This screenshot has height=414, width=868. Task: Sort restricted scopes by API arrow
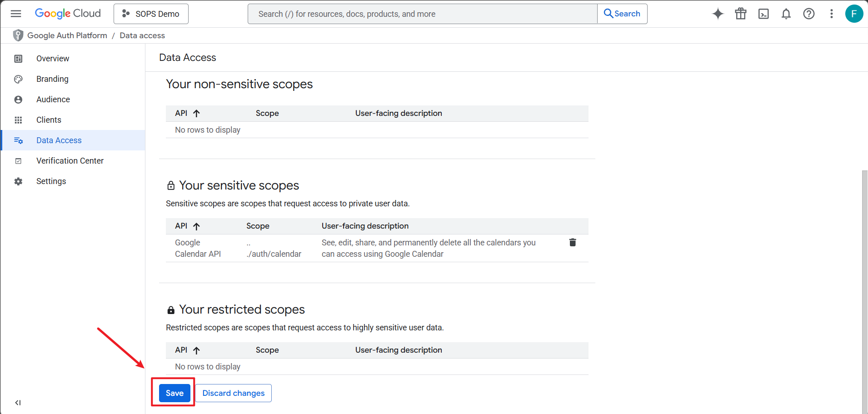pos(196,350)
